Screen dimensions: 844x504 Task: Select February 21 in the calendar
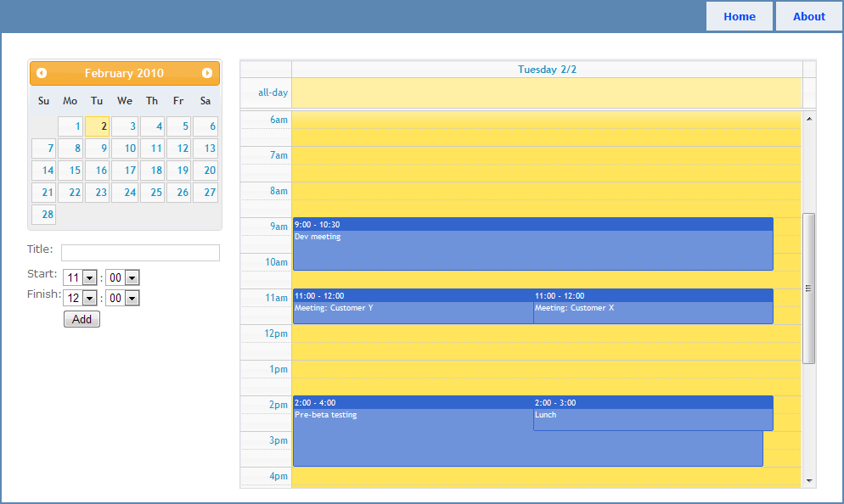(x=43, y=193)
